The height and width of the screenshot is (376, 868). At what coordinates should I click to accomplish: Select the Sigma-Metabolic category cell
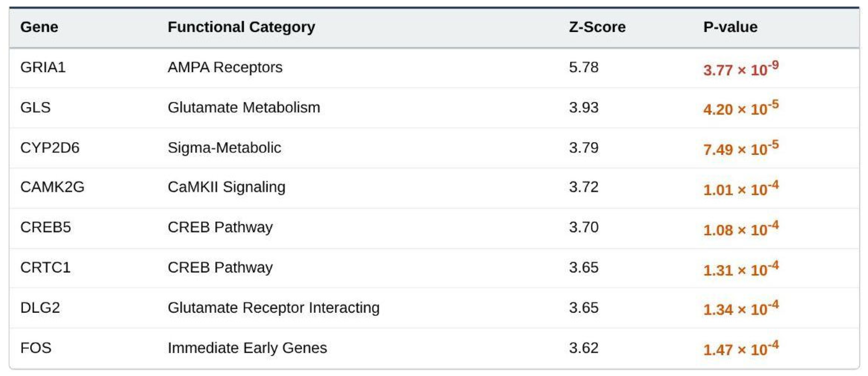click(224, 148)
